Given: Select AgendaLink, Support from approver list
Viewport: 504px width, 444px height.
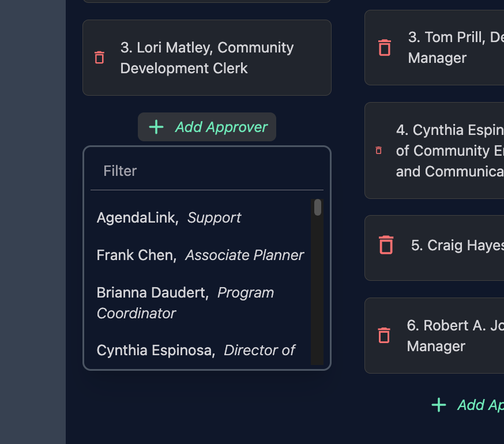Looking at the screenshot, I should click(x=169, y=217).
